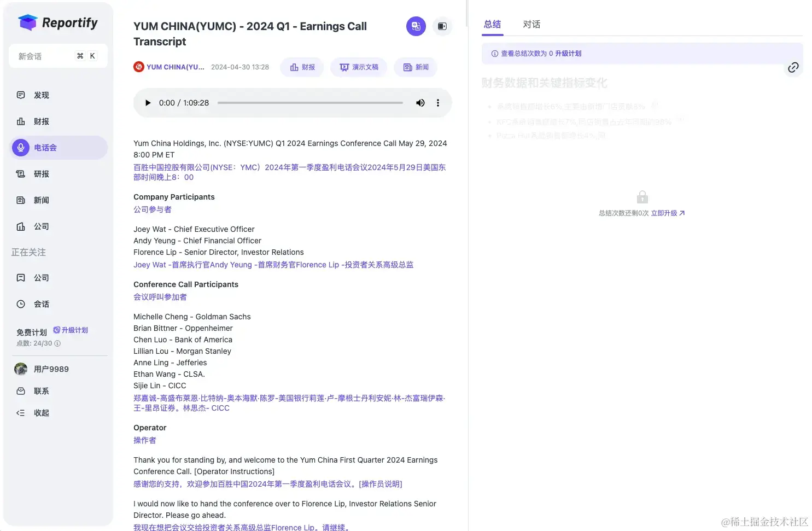Mute the audio player
This screenshot has width=812, height=531.
420,103
